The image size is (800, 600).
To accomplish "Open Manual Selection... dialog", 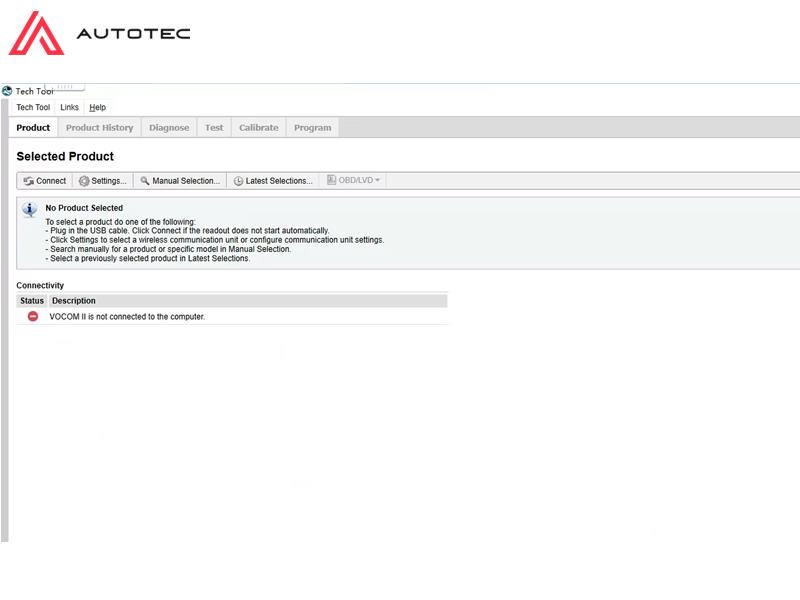I will point(180,181).
